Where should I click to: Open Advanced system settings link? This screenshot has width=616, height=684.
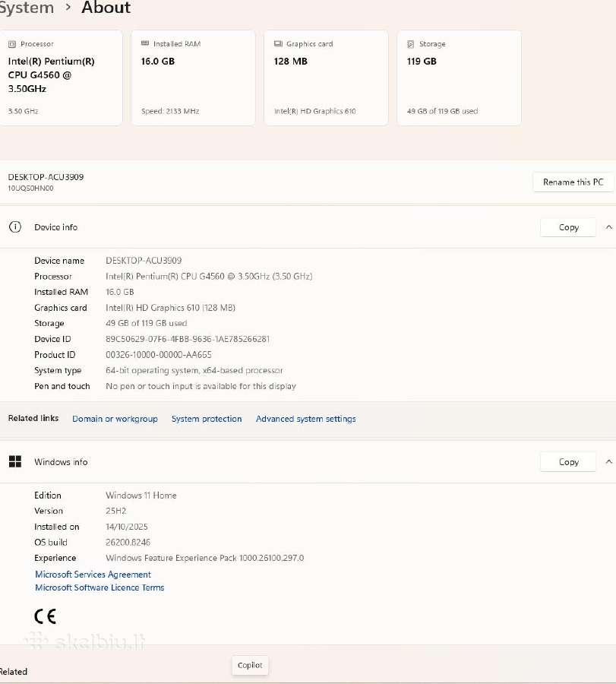(x=305, y=419)
